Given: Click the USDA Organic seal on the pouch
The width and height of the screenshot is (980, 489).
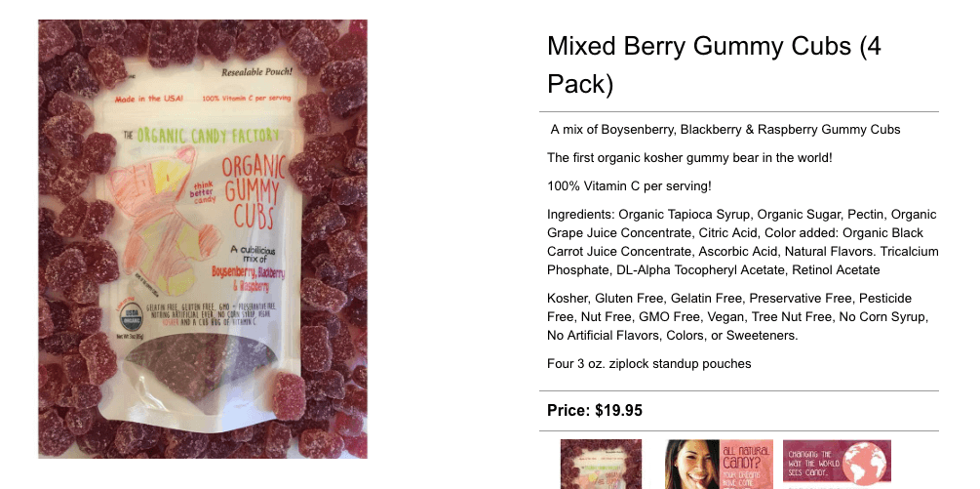Looking at the screenshot, I should pos(131,317).
